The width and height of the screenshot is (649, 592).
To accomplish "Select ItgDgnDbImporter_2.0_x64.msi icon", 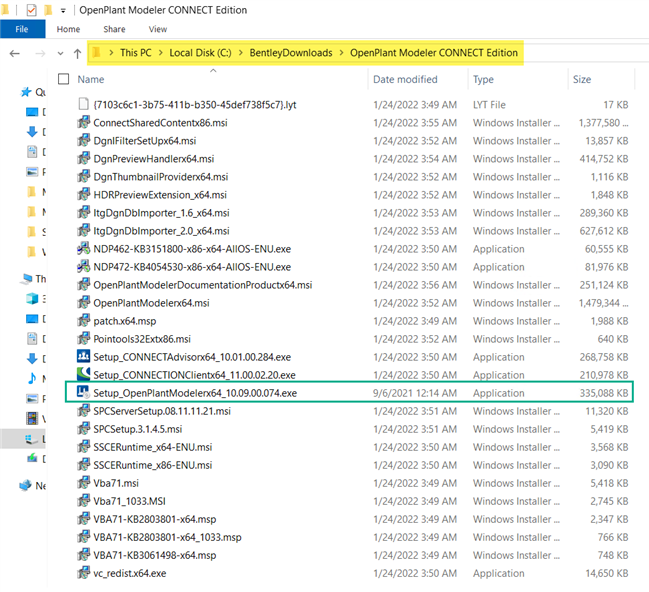I will coord(84,230).
